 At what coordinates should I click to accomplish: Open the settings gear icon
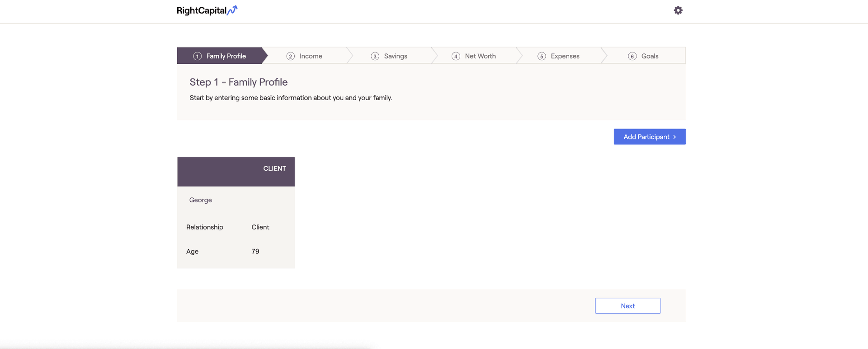click(678, 10)
